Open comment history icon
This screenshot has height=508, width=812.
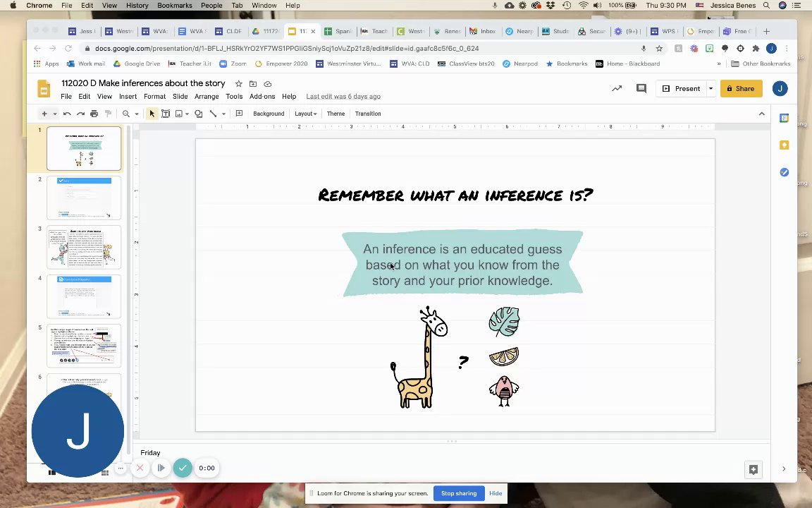(641, 89)
